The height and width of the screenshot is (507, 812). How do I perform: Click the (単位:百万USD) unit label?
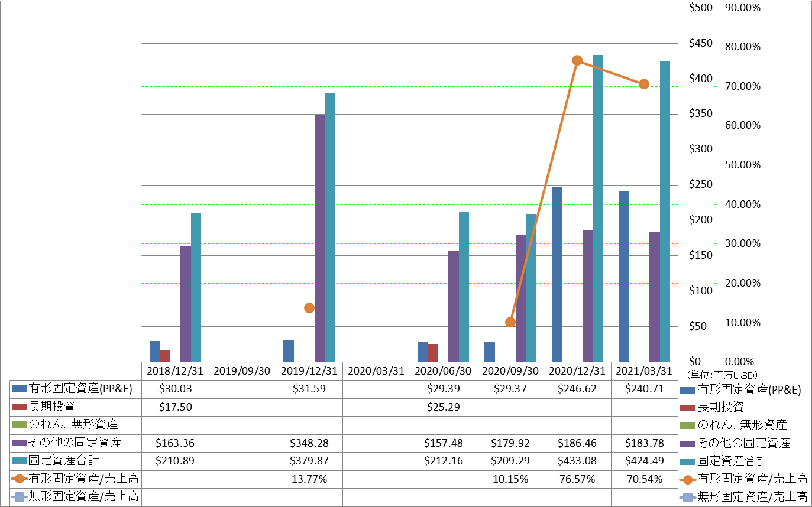722,375
